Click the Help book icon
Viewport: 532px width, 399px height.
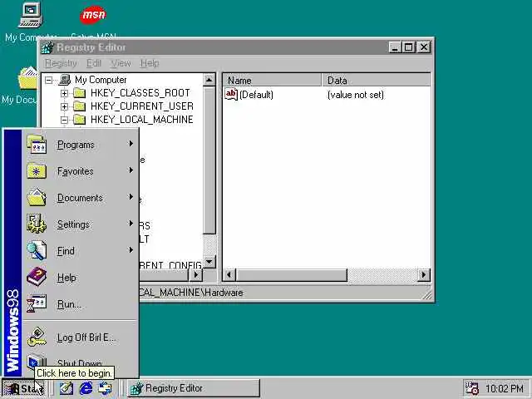tap(37, 277)
